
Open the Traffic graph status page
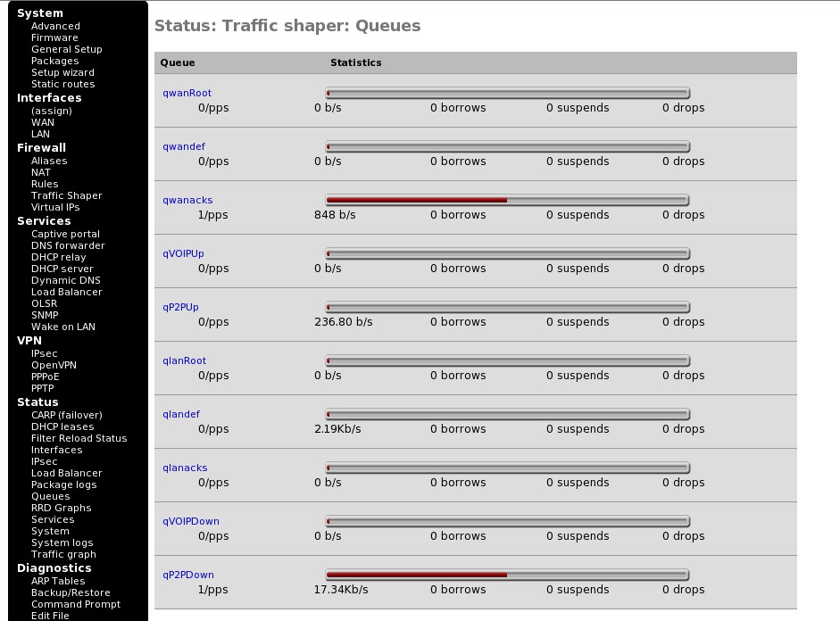pyautogui.click(x=63, y=554)
